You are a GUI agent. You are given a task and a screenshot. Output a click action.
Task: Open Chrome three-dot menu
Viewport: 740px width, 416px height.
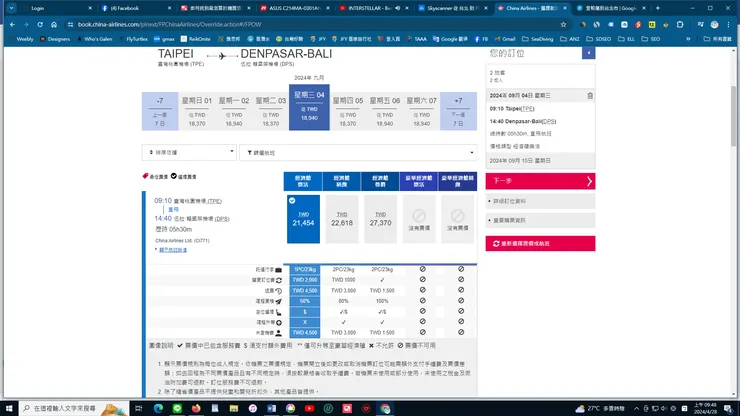pos(728,25)
